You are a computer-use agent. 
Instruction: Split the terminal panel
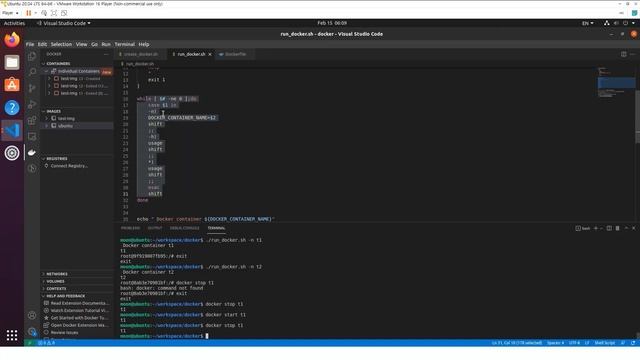[609, 228]
